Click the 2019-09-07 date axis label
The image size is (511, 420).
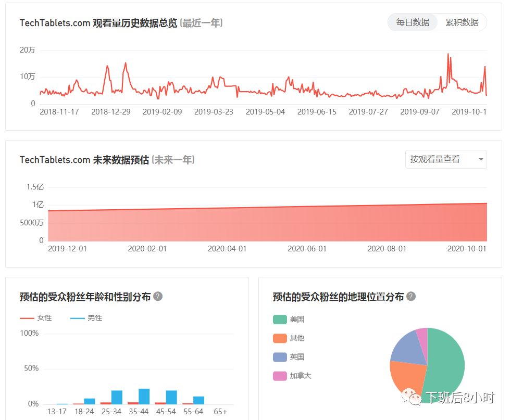(420, 112)
